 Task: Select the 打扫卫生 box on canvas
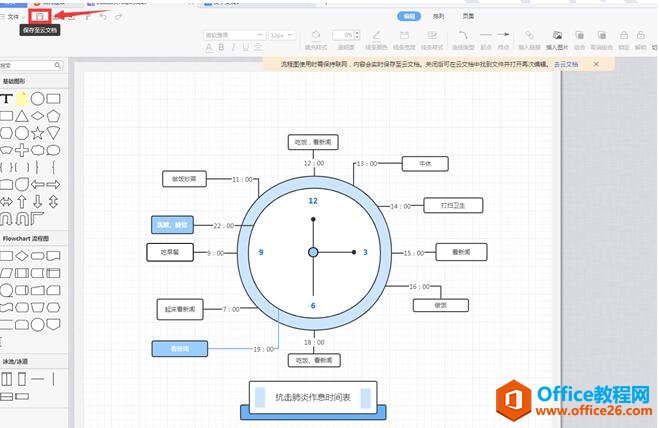point(453,206)
